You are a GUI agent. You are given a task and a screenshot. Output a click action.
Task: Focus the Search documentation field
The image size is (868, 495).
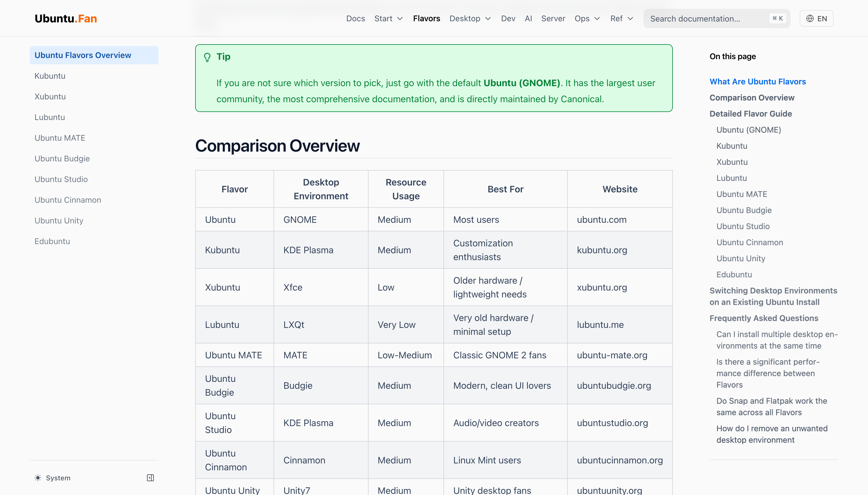[x=717, y=18]
